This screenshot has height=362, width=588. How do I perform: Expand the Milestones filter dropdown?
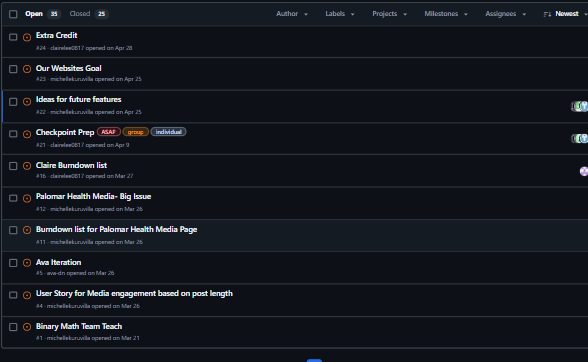[446, 14]
